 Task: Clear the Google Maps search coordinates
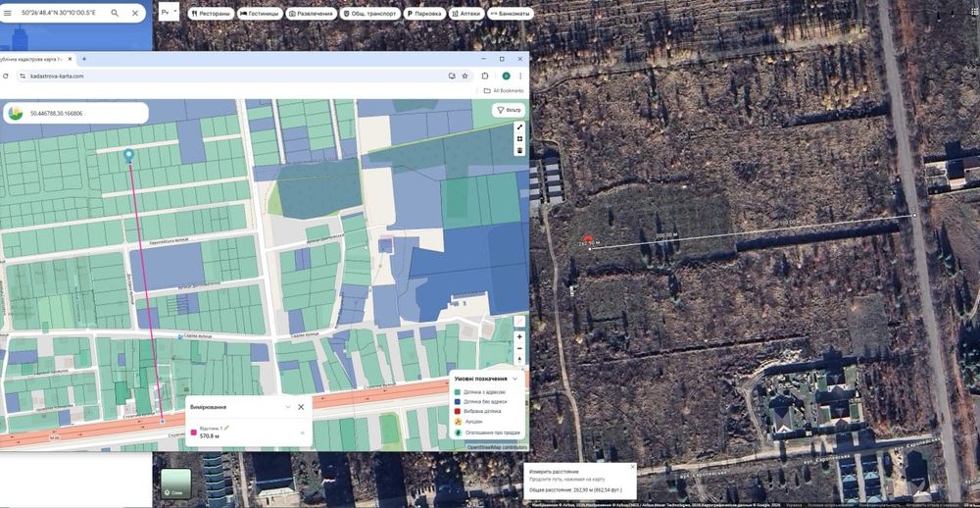pos(135,13)
